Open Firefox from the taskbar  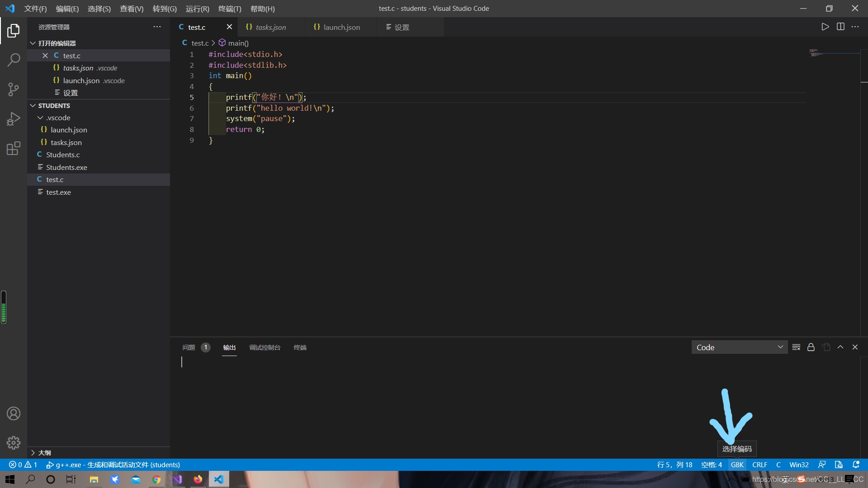click(x=198, y=479)
